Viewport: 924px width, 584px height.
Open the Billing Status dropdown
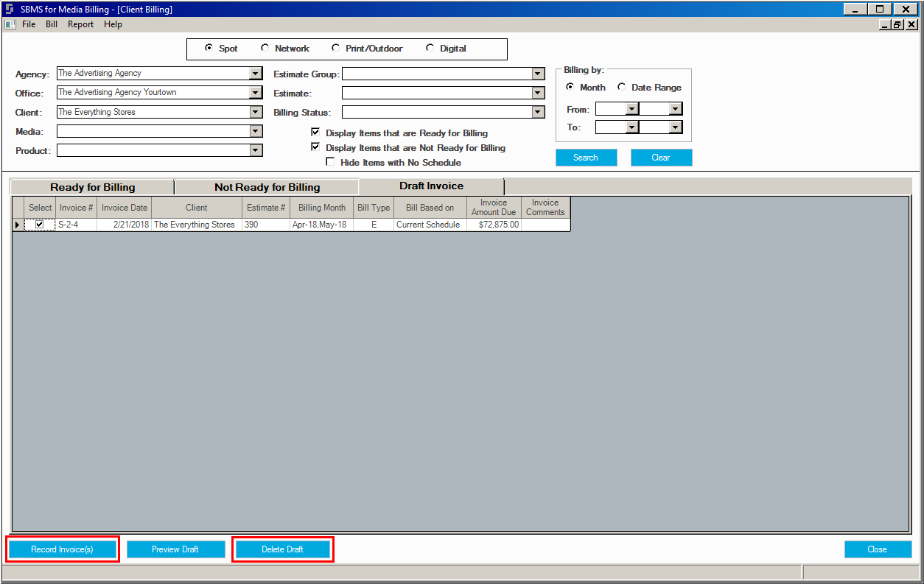click(539, 112)
